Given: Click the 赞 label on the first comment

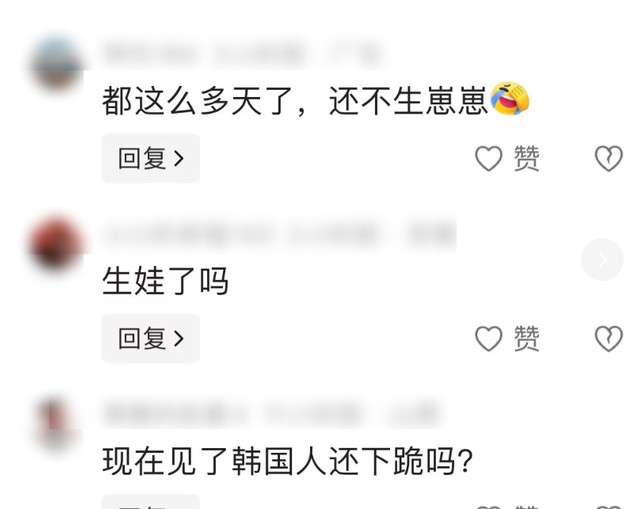Looking at the screenshot, I should [x=526, y=158].
